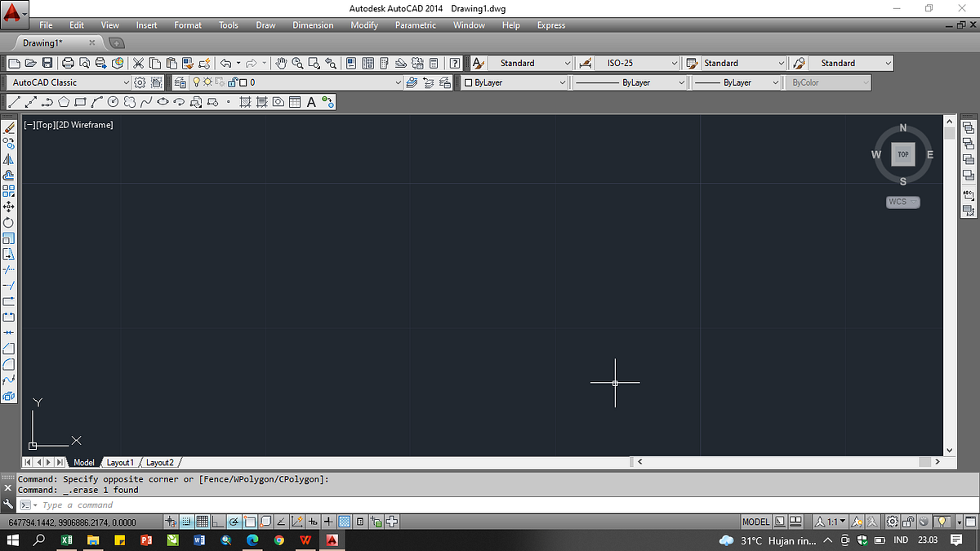Select the Polygon drawing tool
The height and width of the screenshot is (551, 980).
click(65, 101)
